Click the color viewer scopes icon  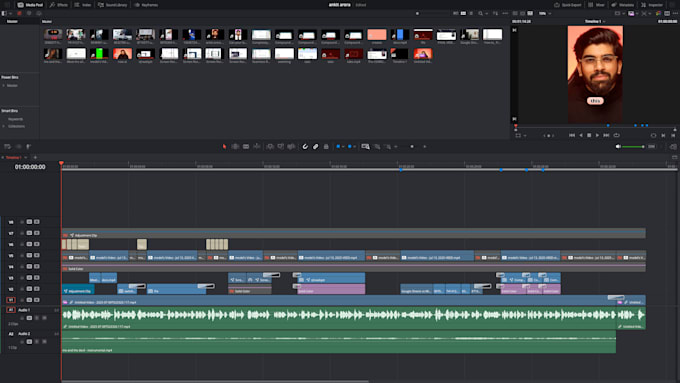point(659,13)
